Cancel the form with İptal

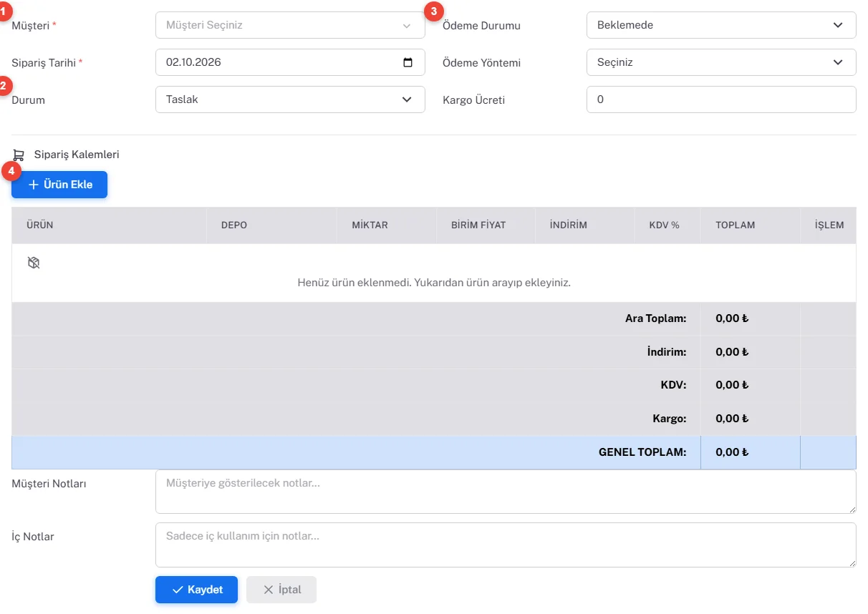pos(281,590)
